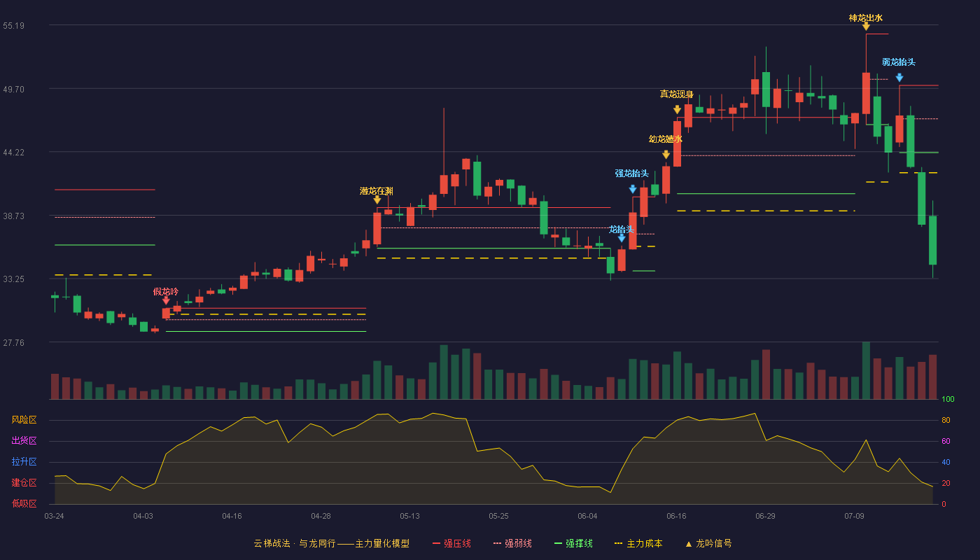980x560 pixels.
Task: Click the 04-16 date label
Action: coord(232,516)
